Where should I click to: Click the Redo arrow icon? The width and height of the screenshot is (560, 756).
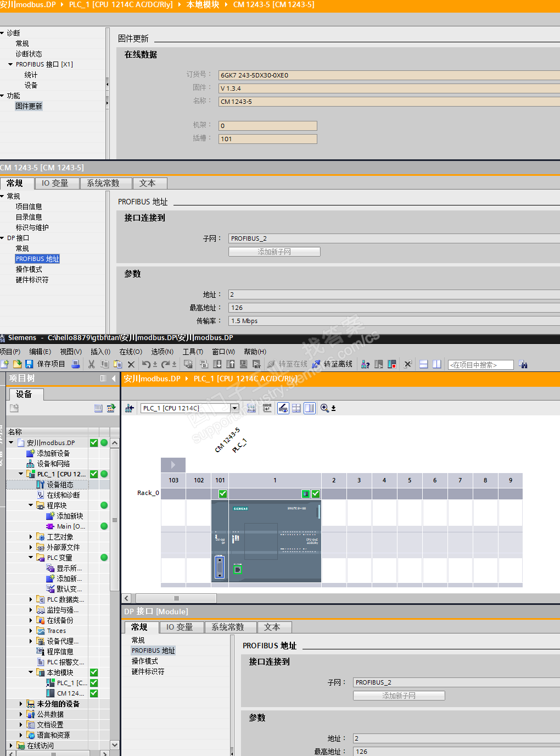[165, 364]
